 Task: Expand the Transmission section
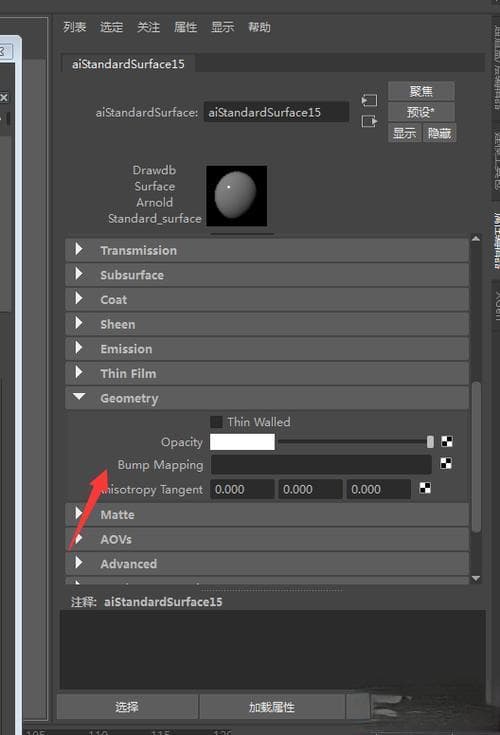(267, 250)
